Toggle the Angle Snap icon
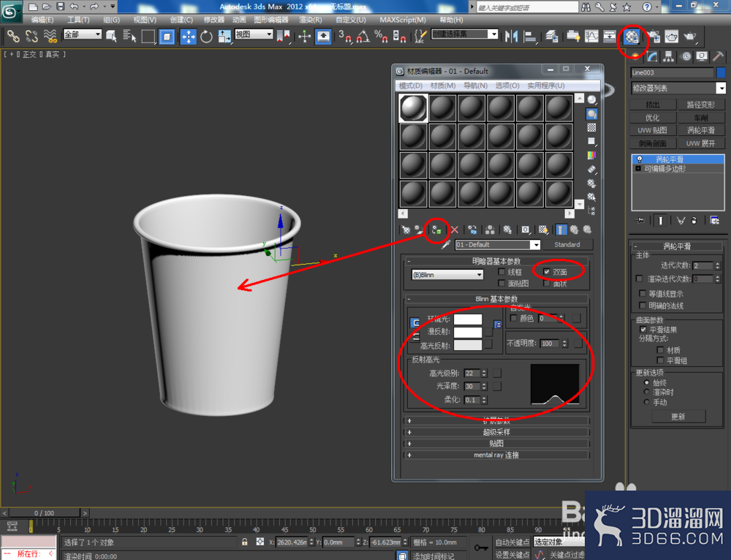Screen dimensions: 731x560 pos(363,37)
